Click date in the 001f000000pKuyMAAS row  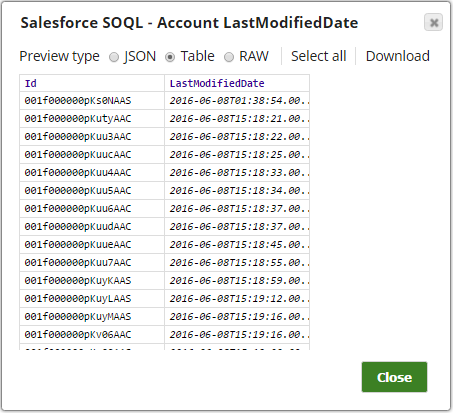237,317
